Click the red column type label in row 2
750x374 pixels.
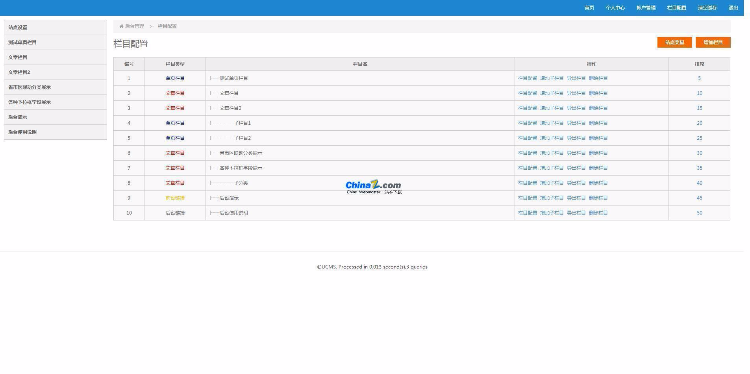click(175, 93)
